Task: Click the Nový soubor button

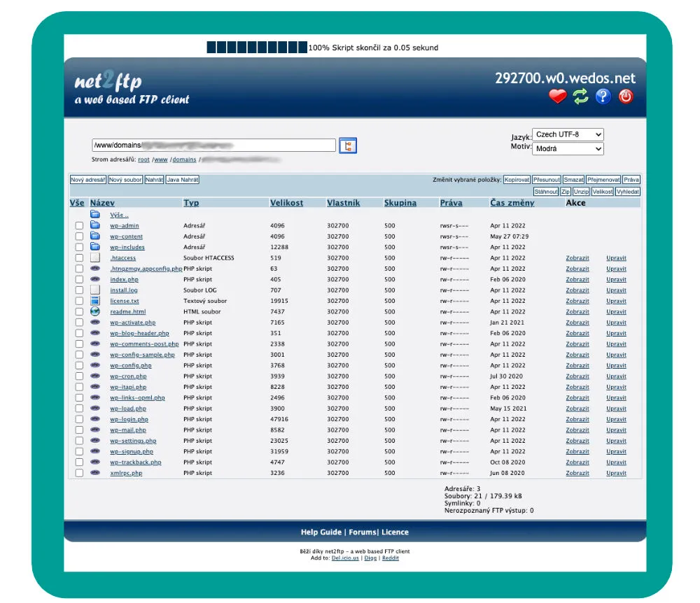Action: (125, 180)
